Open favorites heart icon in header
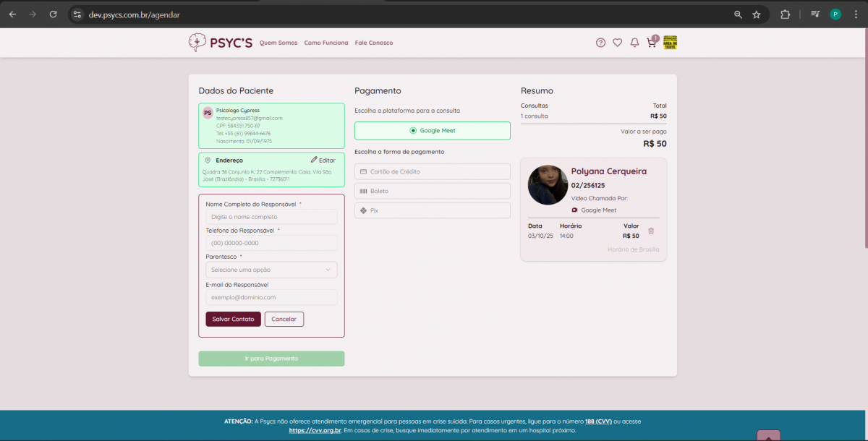 tap(617, 43)
